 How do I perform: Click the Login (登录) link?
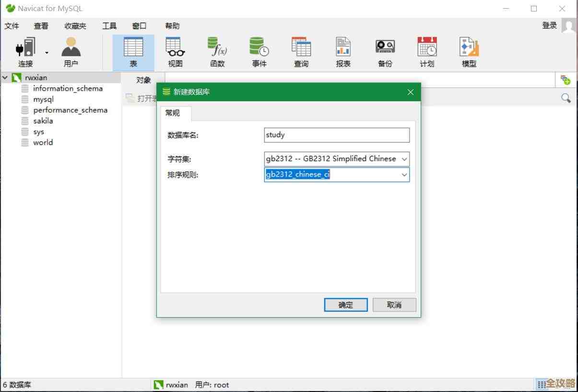(x=550, y=25)
